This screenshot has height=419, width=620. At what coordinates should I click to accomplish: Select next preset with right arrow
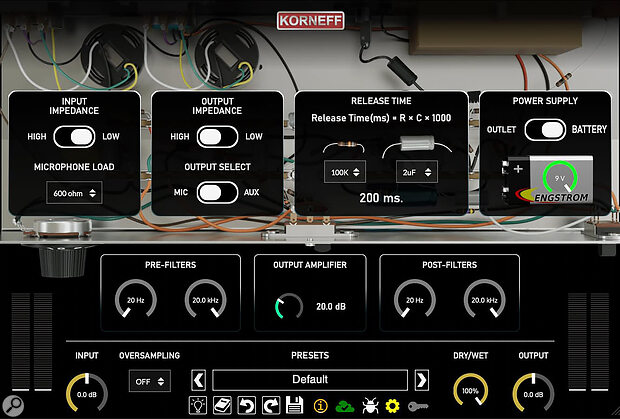pyautogui.click(x=422, y=380)
